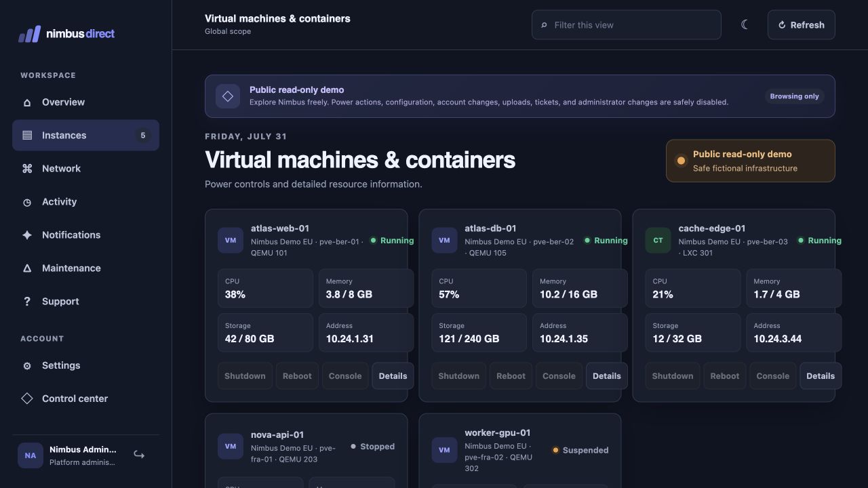This screenshot has height=488, width=868.
Task: Click the sign-out arrow icon
Action: tap(139, 455)
